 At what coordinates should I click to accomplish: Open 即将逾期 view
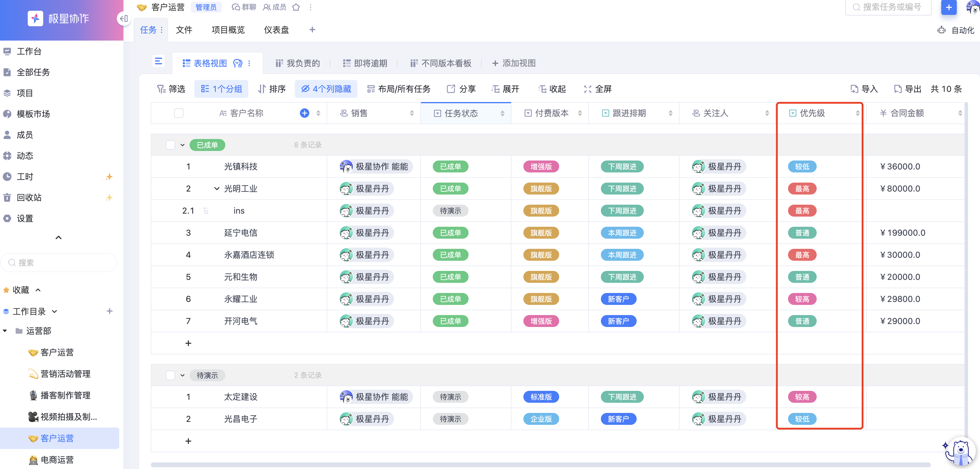pyautogui.click(x=365, y=63)
